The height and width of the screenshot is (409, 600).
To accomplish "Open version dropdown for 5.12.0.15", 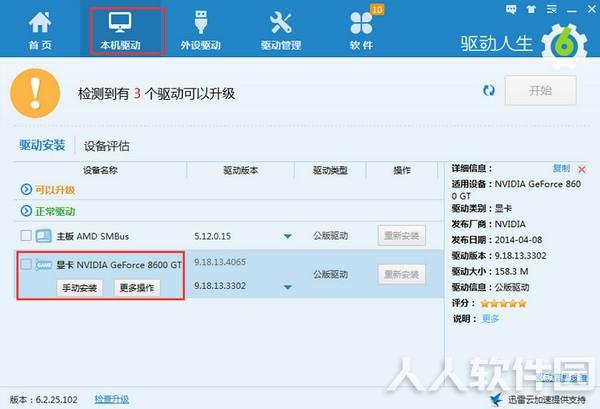I will click(288, 236).
